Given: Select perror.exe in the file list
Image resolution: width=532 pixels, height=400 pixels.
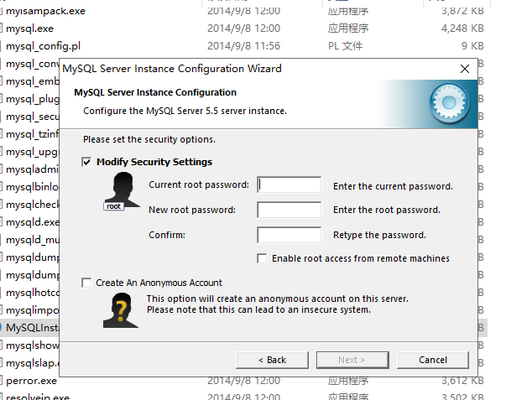Looking at the screenshot, I should (x=32, y=381).
